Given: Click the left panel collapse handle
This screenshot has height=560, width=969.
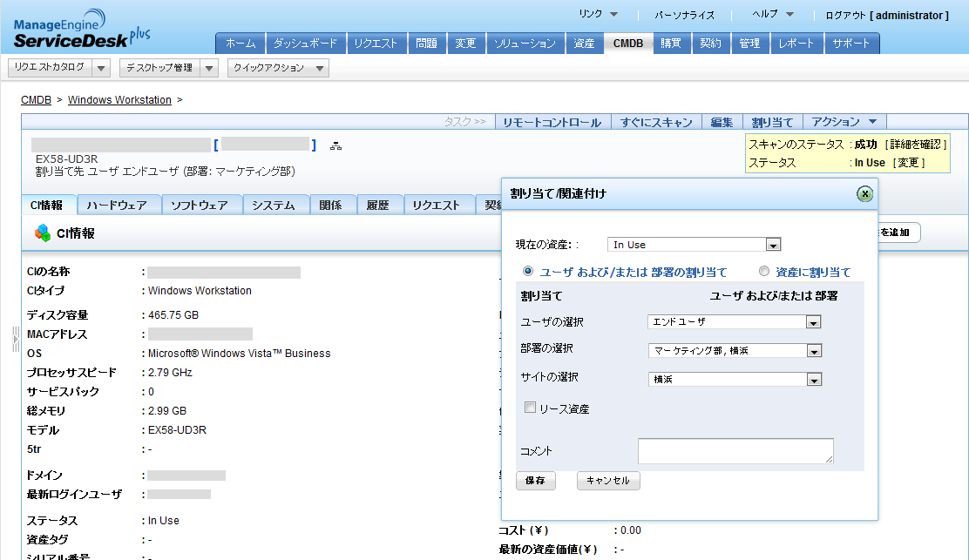Looking at the screenshot, I should tap(16, 340).
